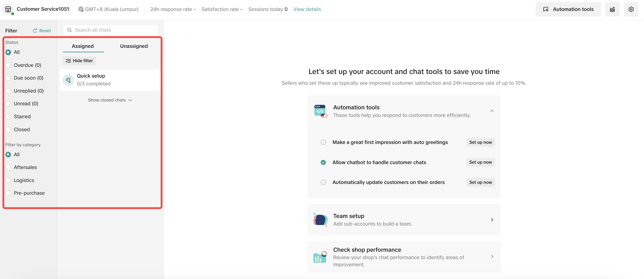Open the chat performance statistics icon
The width and height of the screenshot is (644, 279).
612,9
